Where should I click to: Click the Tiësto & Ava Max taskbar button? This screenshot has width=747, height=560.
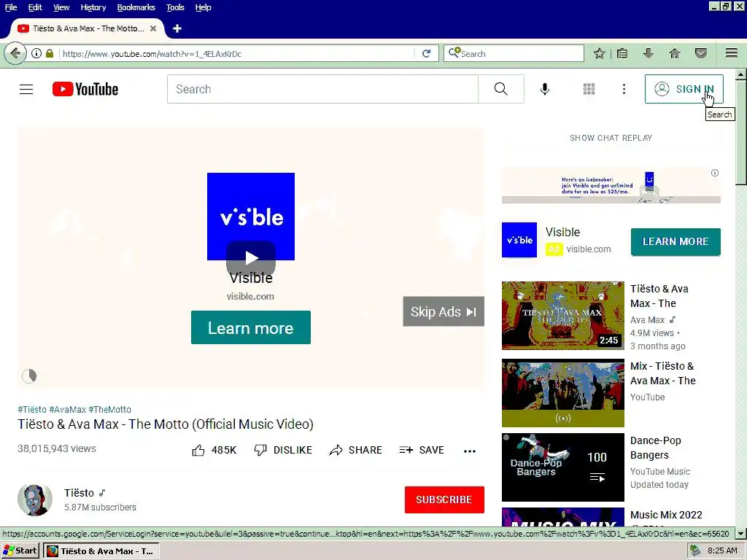click(101, 551)
